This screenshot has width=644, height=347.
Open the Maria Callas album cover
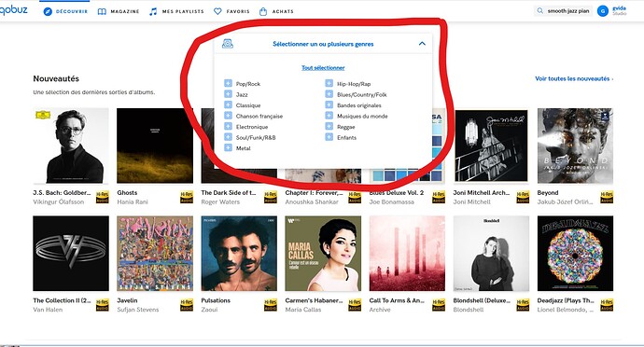(x=323, y=254)
